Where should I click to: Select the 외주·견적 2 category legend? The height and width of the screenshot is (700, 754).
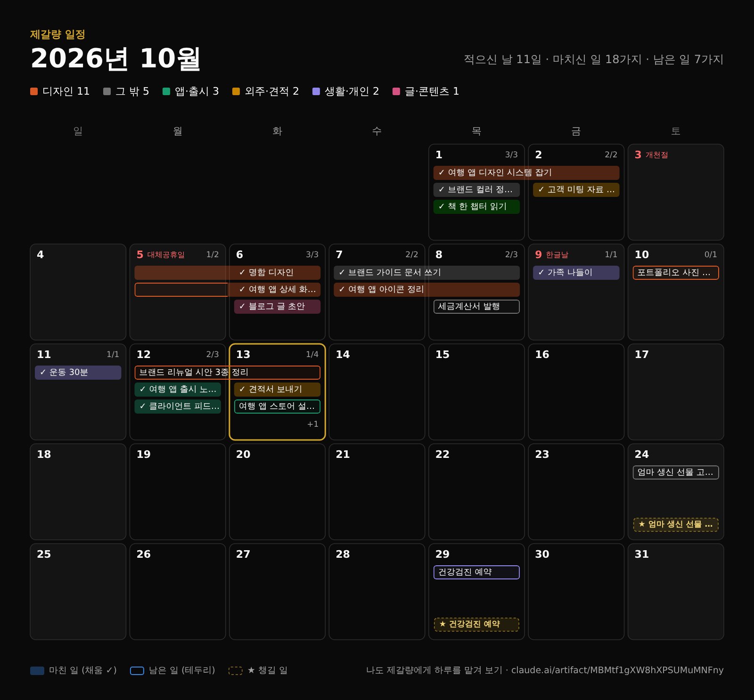coord(265,91)
